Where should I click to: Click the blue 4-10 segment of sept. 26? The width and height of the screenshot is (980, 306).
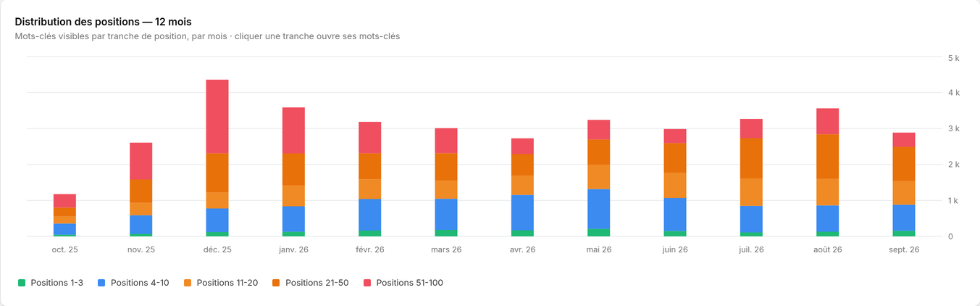(904, 218)
